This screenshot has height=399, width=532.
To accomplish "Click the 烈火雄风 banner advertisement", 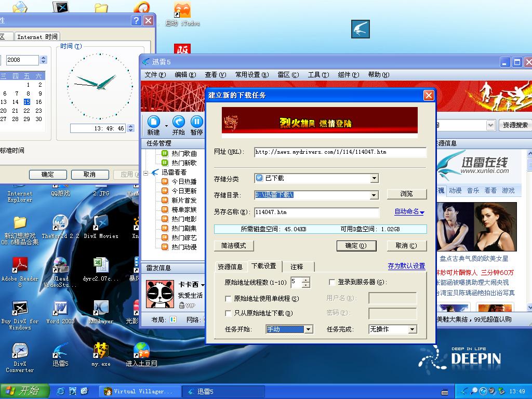I will (320, 123).
